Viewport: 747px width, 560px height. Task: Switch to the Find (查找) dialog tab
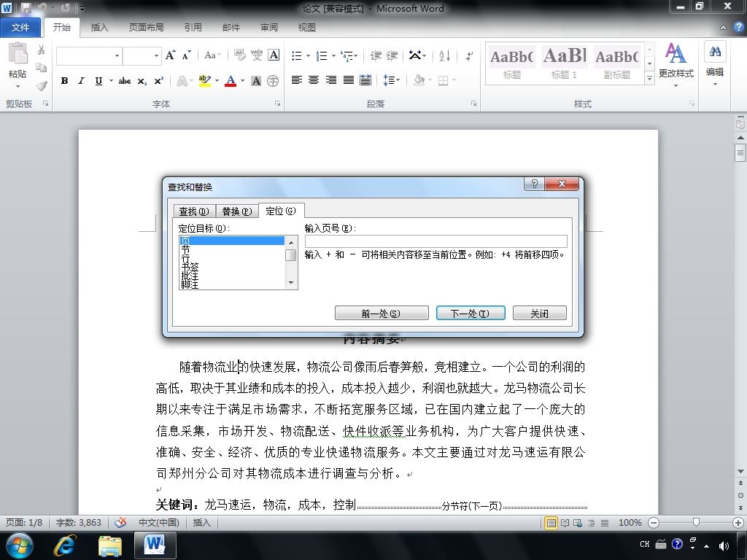[194, 211]
